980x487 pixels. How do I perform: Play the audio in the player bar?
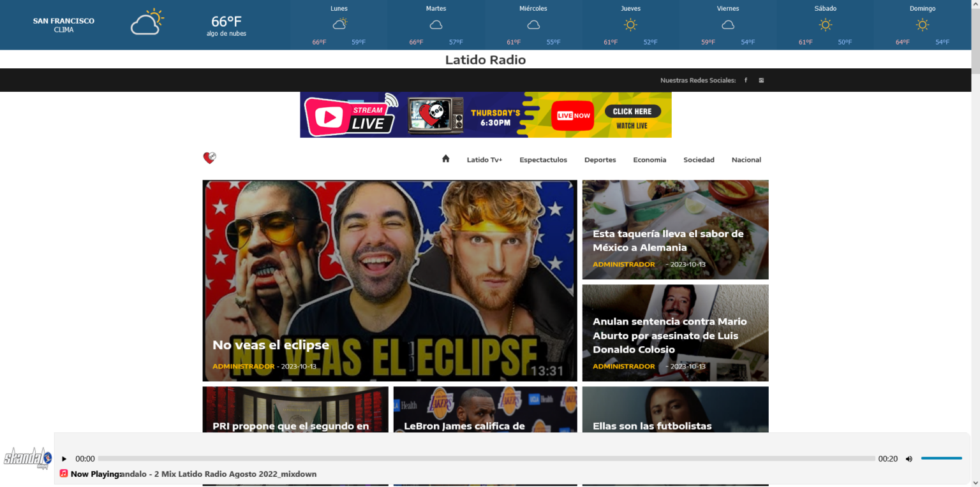pyautogui.click(x=64, y=459)
